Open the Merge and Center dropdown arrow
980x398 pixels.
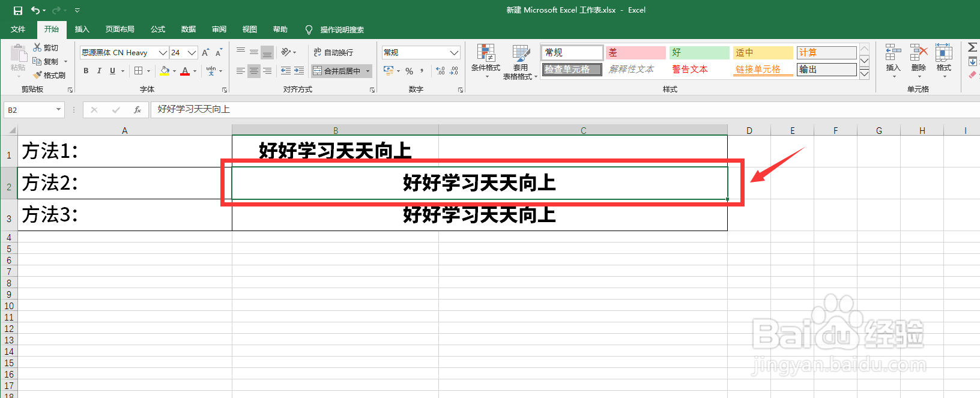coord(367,71)
